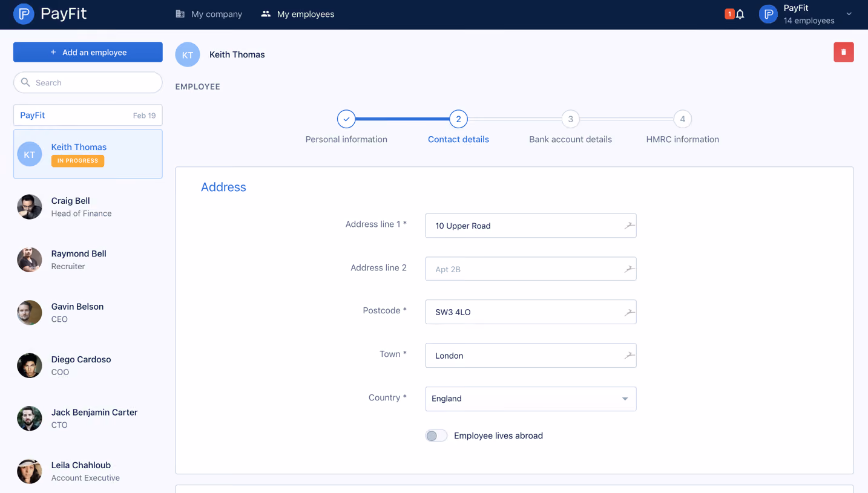This screenshot has width=868, height=493.
Task: Click the building icon beside My company
Action: pos(180,14)
